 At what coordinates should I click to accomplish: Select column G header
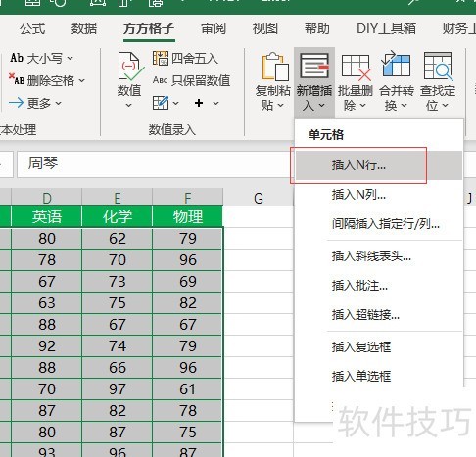point(259,197)
